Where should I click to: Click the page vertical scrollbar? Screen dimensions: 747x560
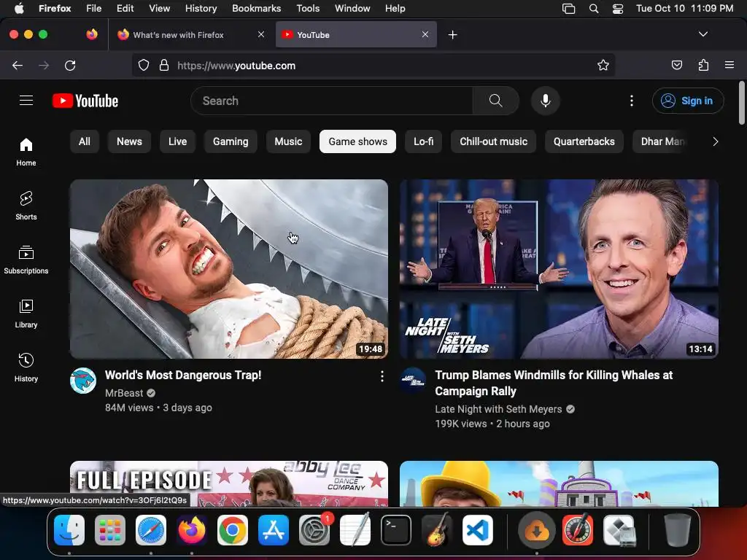[742, 103]
